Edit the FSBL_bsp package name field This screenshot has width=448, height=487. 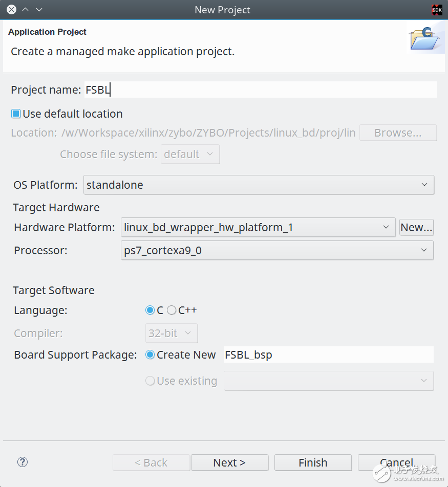328,355
